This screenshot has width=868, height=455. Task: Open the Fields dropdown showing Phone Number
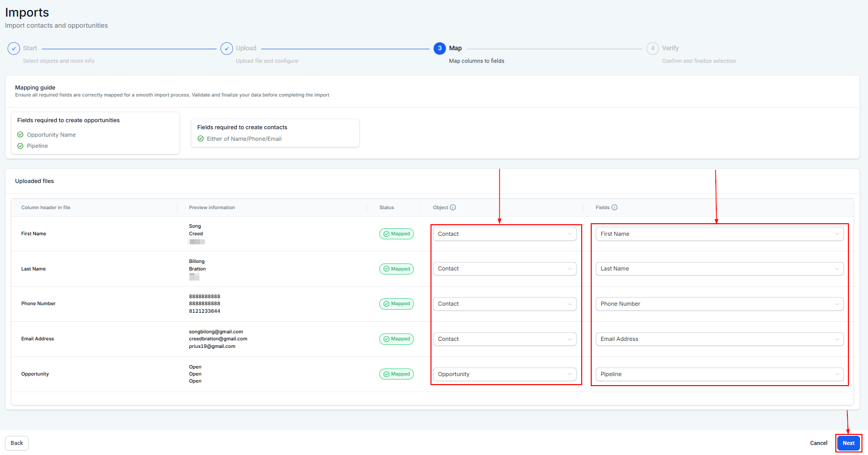(719, 304)
